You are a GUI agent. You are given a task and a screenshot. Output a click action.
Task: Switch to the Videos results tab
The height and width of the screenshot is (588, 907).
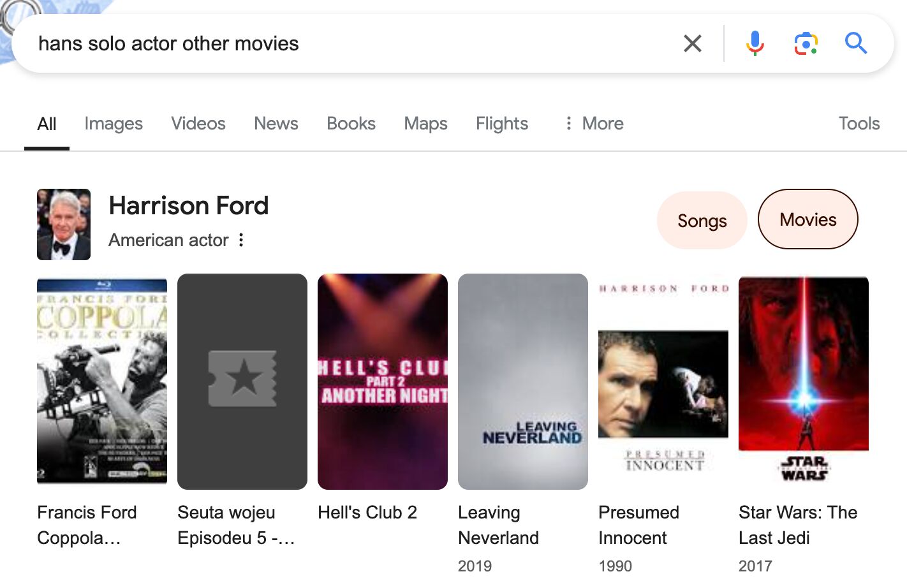[198, 123]
